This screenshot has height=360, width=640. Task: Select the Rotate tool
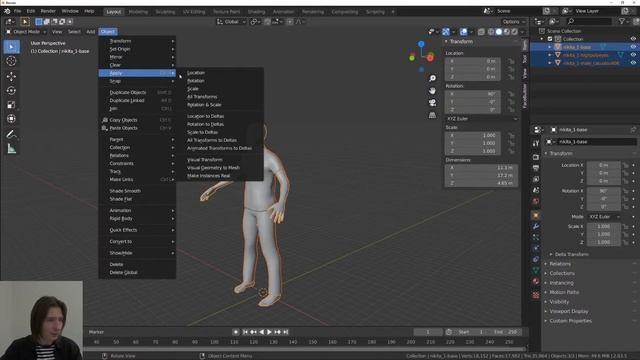coord(11,91)
